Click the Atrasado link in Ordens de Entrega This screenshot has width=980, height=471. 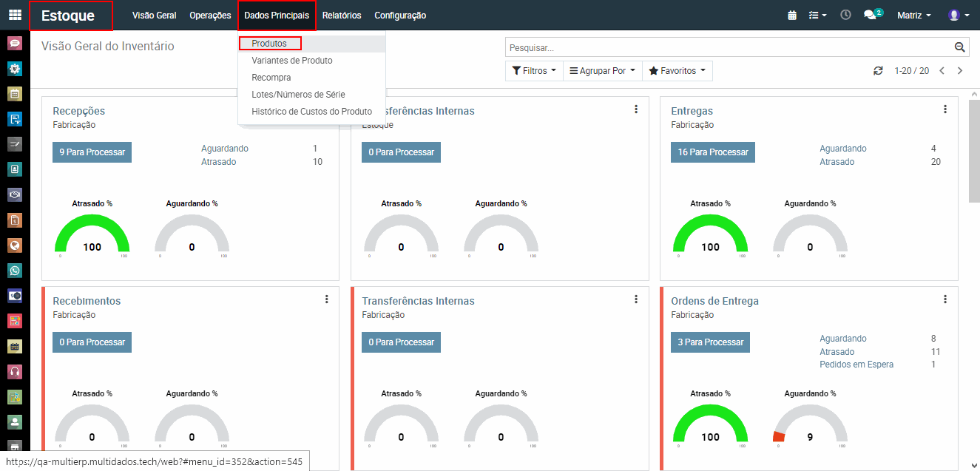tap(837, 352)
